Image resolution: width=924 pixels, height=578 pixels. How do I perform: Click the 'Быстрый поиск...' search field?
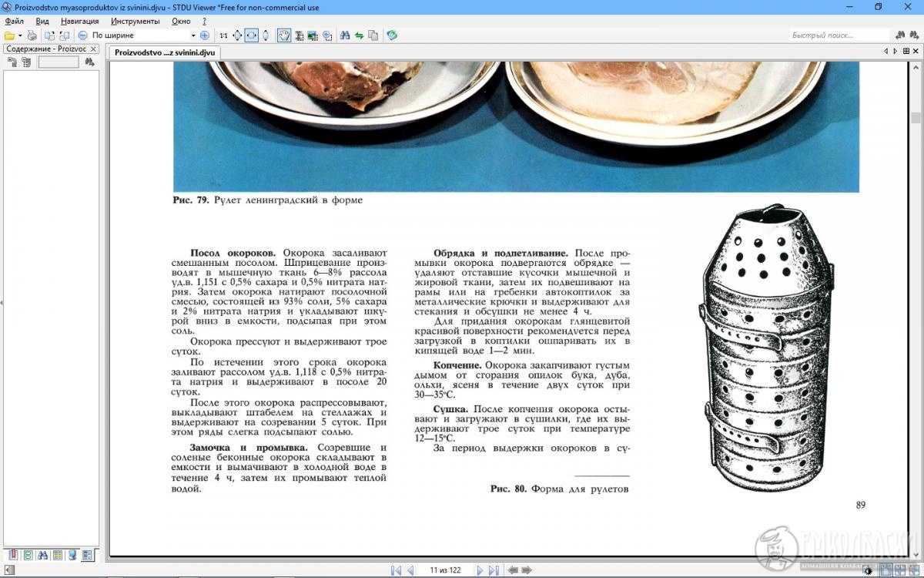(x=839, y=35)
